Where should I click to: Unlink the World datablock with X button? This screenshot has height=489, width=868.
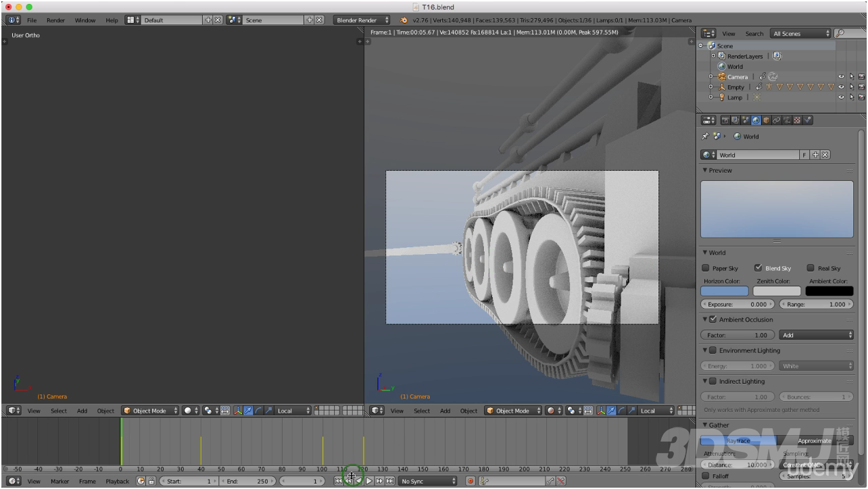click(825, 155)
